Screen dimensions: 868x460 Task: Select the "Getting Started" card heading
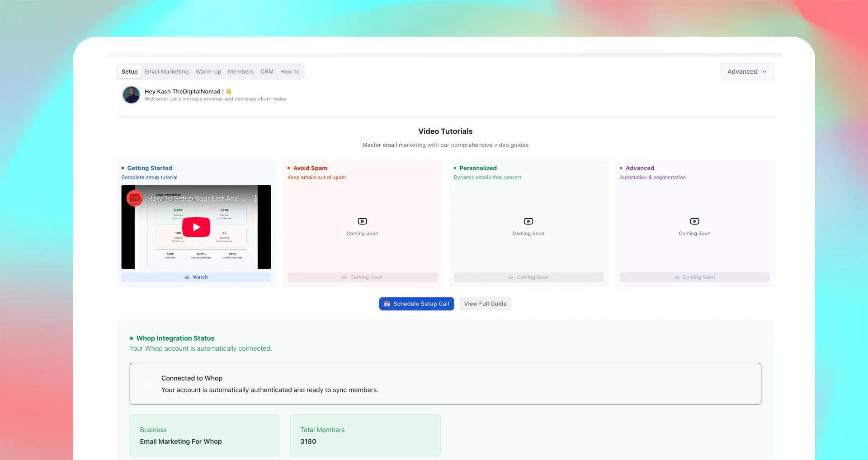point(150,168)
